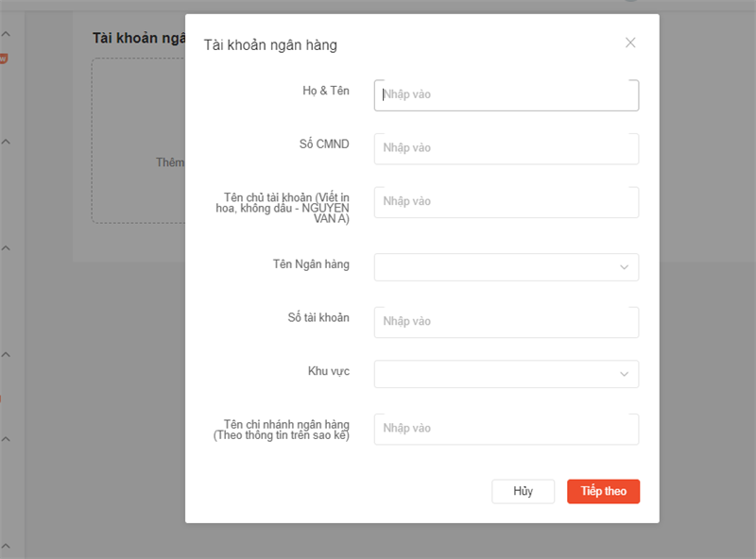Click the Họ & Tên input field
The image size is (756, 559).
tap(507, 95)
